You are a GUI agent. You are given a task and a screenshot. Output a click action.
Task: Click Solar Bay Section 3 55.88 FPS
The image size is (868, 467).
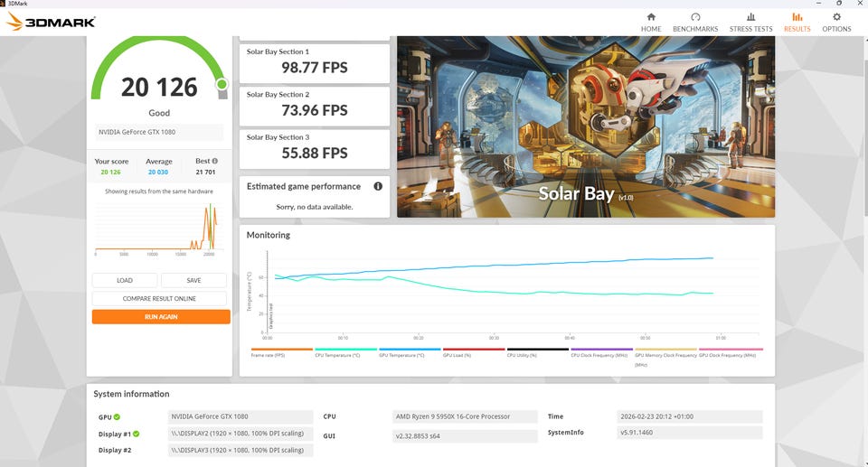pyautogui.click(x=315, y=149)
